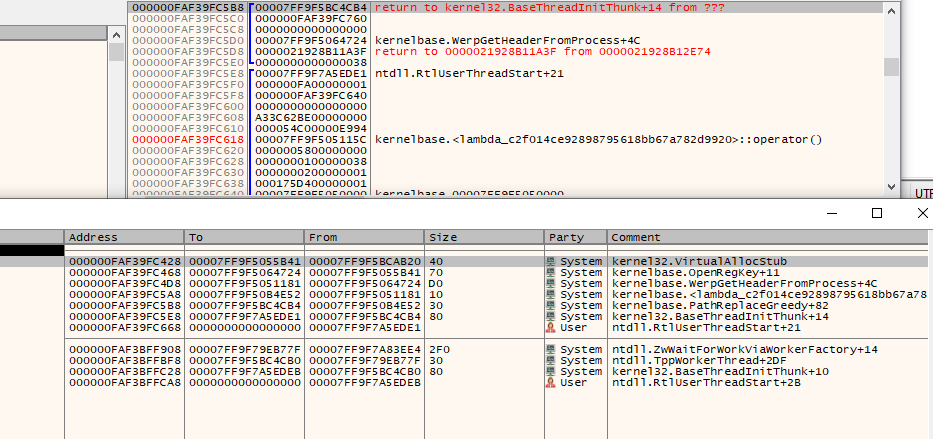Select call stack address 000000FAF3BFFCA8

click(126, 382)
